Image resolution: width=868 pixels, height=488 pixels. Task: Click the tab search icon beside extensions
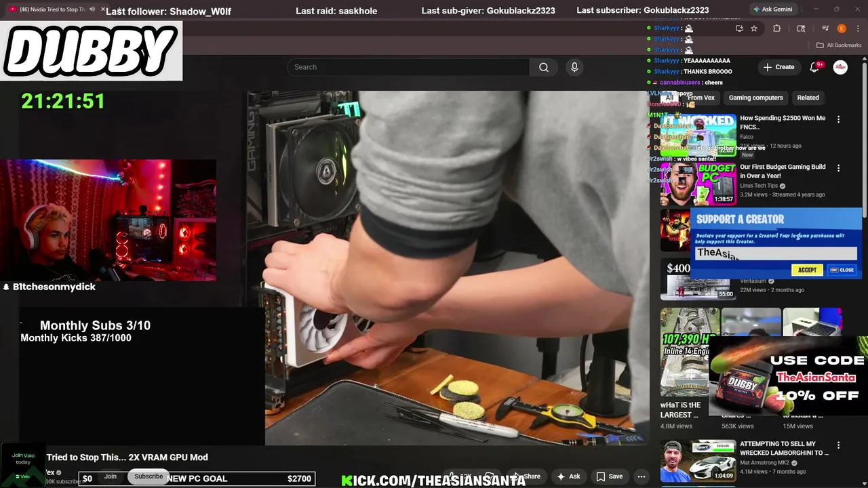click(x=801, y=28)
